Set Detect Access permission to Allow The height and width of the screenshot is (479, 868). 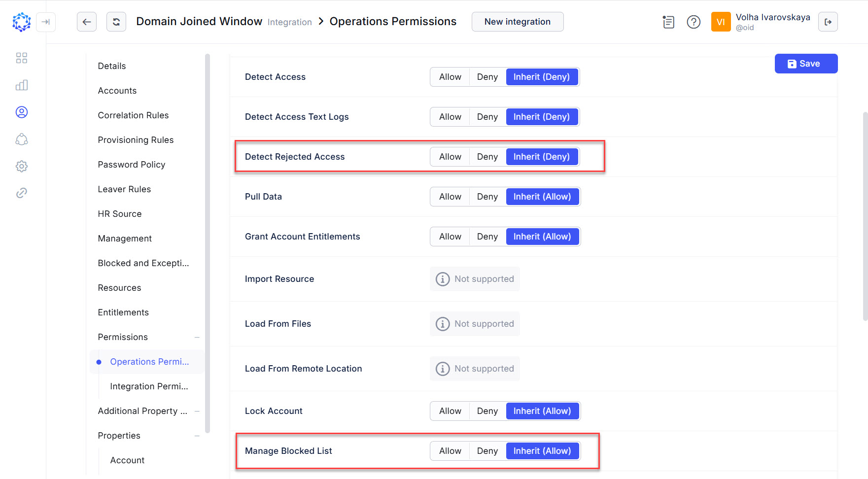coord(449,76)
